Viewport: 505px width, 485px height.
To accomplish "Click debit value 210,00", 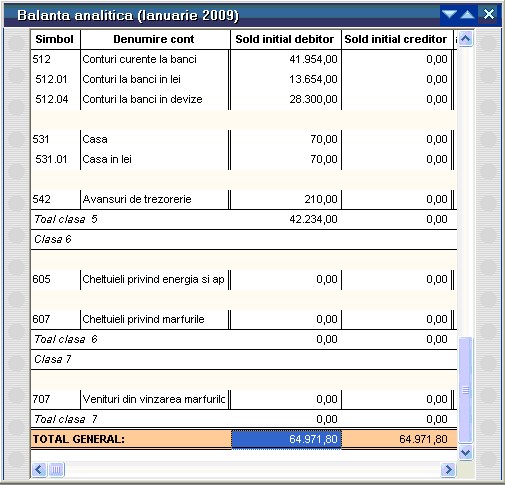I will click(321, 199).
